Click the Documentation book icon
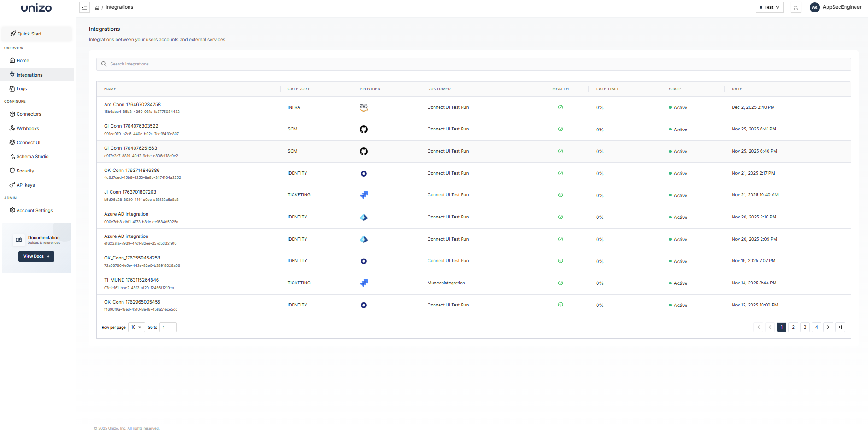The width and height of the screenshot is (868, 430). tap(19, 240)
